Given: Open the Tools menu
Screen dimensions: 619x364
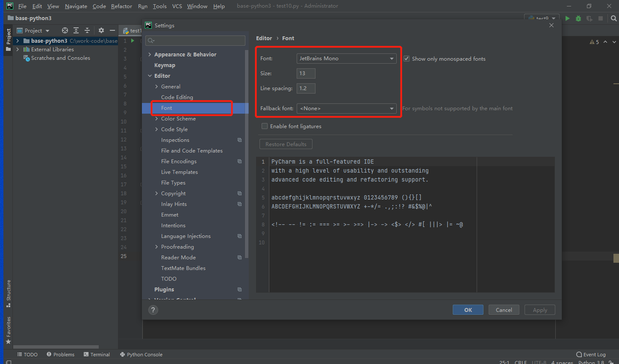Looking at the screenshot, I should tap(160, 6).
